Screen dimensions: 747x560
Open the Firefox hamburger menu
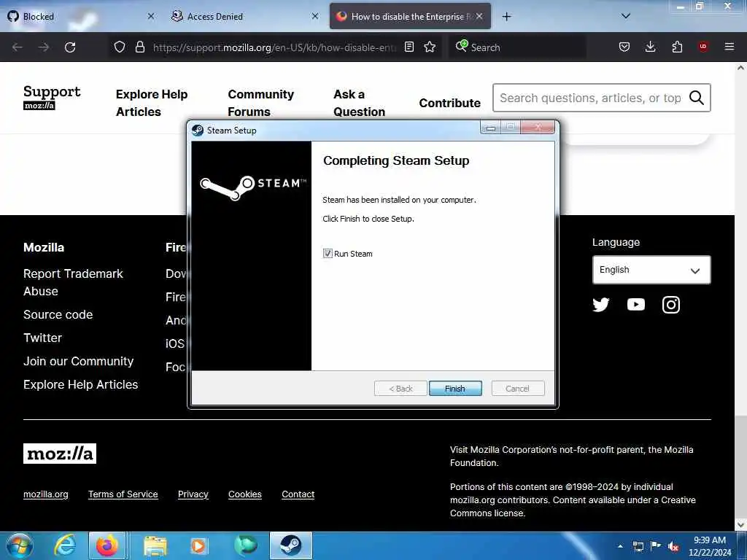click(x=729, y=47)
